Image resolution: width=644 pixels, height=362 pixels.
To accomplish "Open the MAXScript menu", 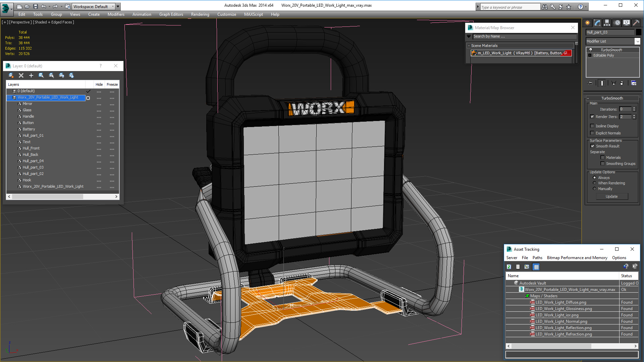I will tap(254, 14).
